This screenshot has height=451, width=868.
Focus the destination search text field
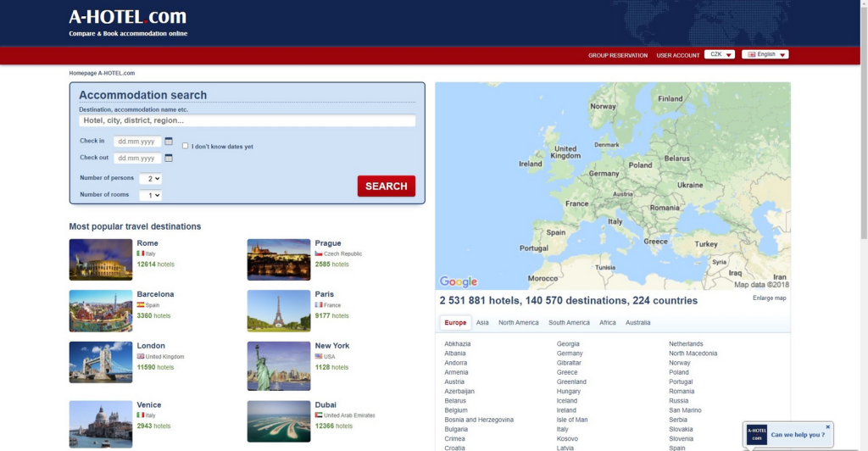click(247, 120)
